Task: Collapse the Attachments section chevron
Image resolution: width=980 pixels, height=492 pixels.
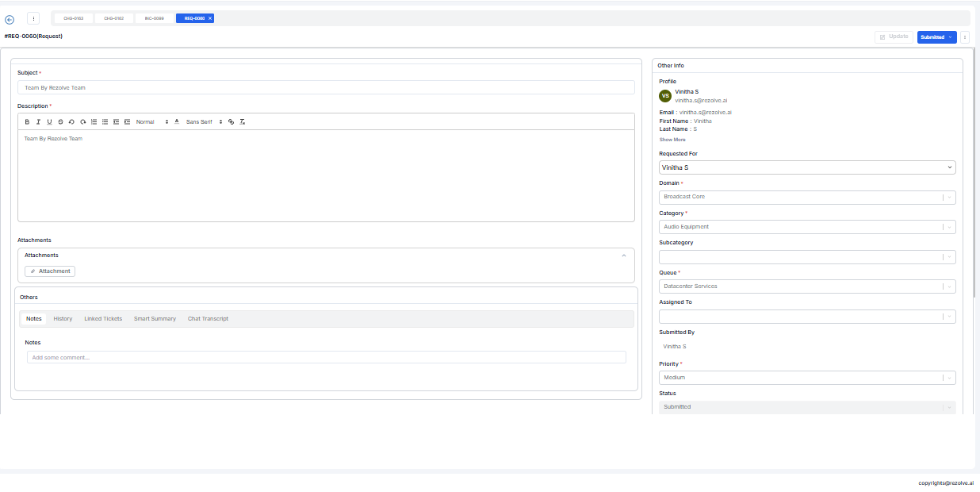Action: [624, 256]
